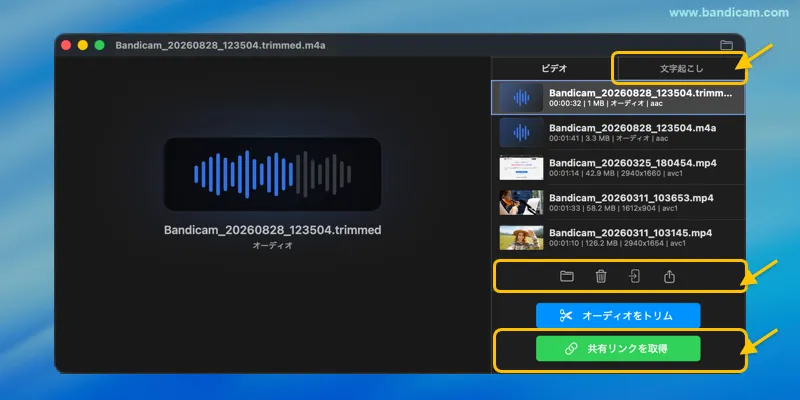Viewport: 800px width, 400px height.
Task: Select Bandicam_20260311_103653.mp4 in the list
Action: click(x=618, y=203)
